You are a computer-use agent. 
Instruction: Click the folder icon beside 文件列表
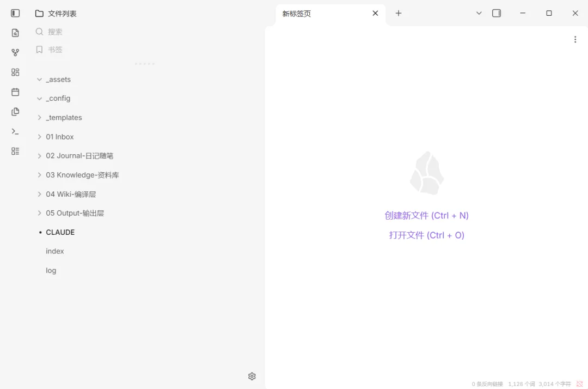pyautogui.click(x=39, y=14)
